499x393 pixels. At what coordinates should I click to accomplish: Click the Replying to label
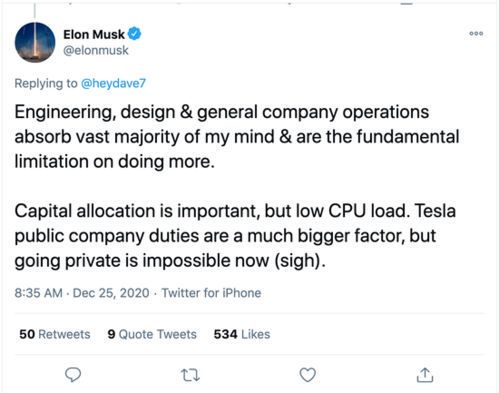(x=46, y=83)
